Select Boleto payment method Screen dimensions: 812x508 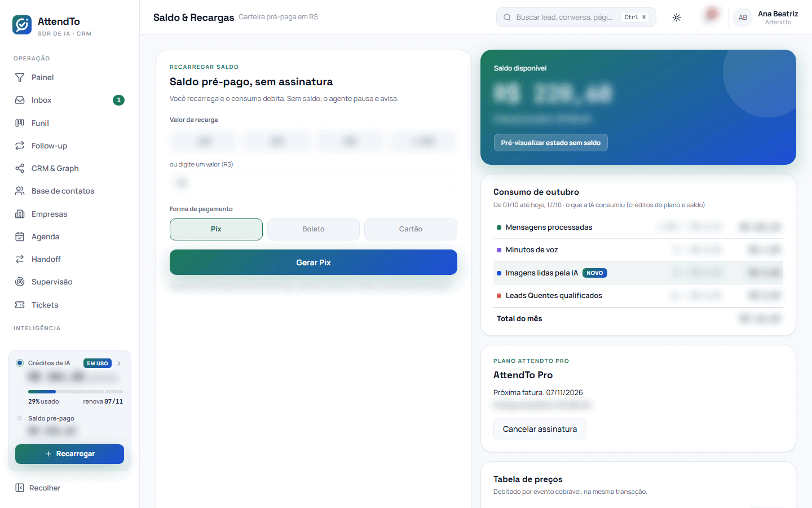tap(314, 229)
